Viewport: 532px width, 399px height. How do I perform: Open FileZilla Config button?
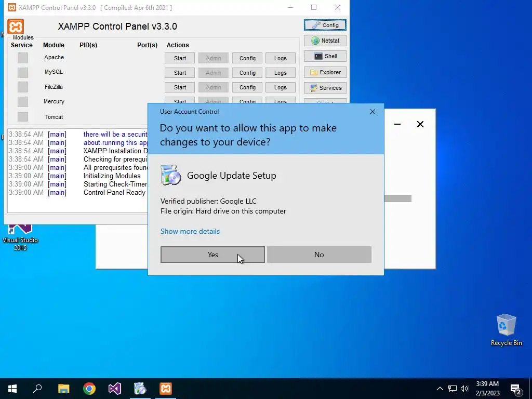pos(247,87)
